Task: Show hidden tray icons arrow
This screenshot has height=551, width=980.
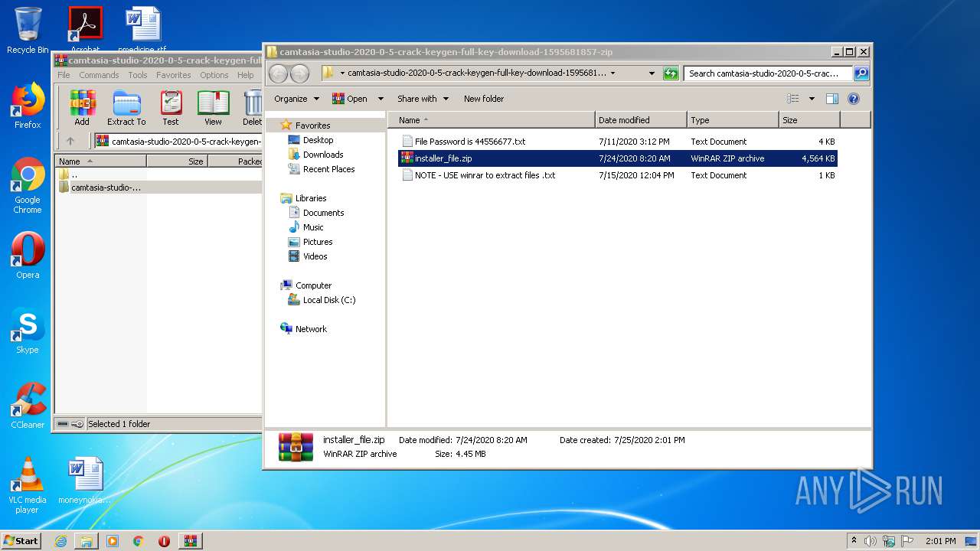Action: [854, 541]
